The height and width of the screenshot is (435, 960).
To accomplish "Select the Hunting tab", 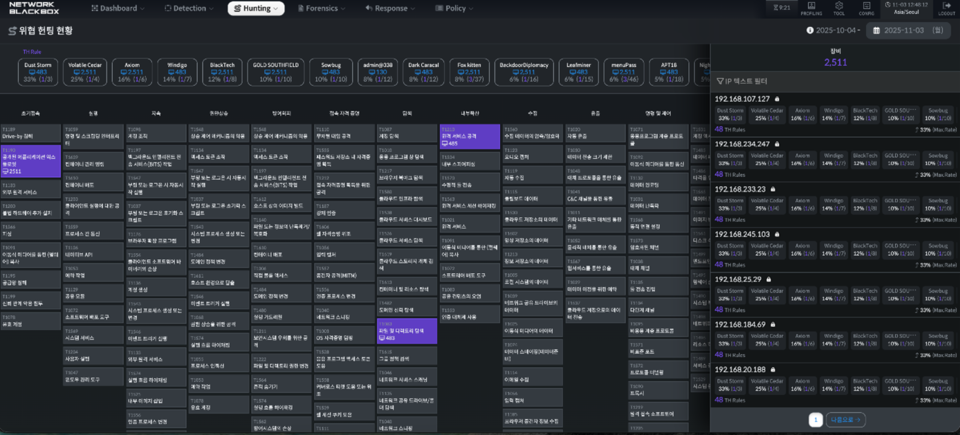I will (255, 8).
